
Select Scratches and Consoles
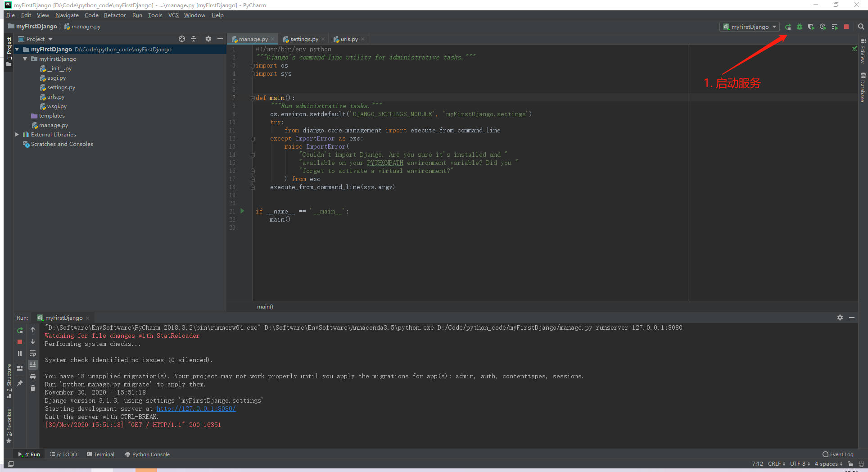coord(58,144)
